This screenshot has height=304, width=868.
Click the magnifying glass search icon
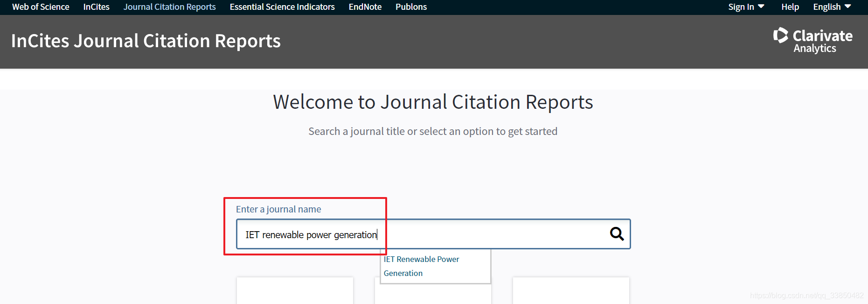click(x=617, y=233)
